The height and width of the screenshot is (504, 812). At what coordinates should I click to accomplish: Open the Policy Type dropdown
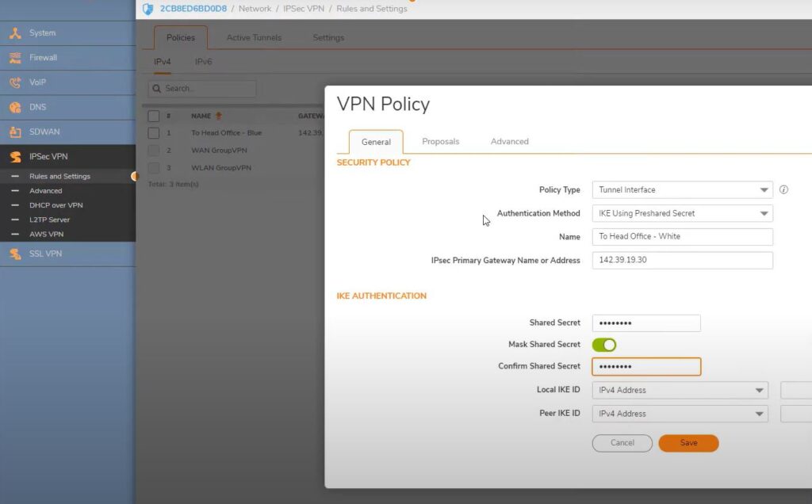[x=682, y=190]
